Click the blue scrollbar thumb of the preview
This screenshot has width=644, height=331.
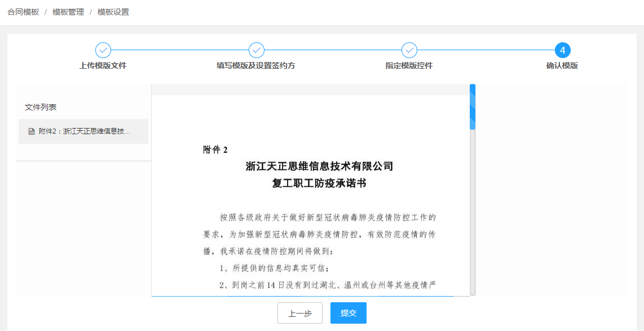click(x=473, y=107)
